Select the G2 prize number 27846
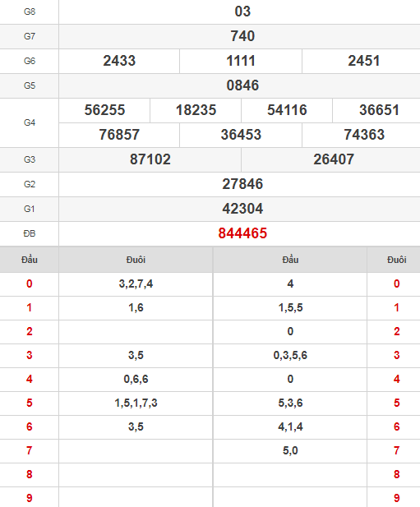Screen dimensions: 420x507 (242, 184)
